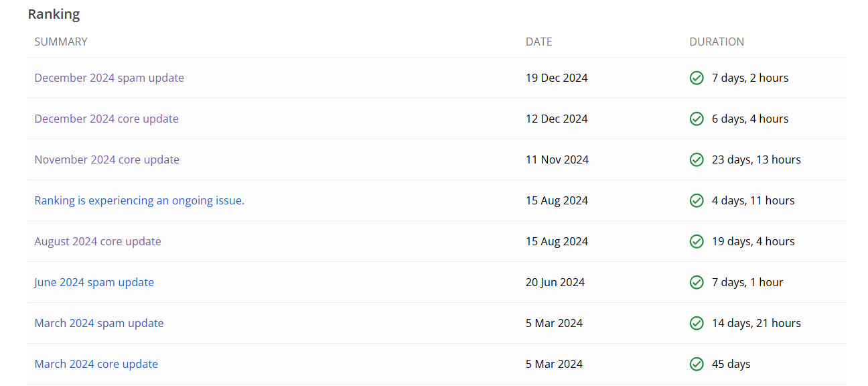
Task: Open the December 2024 core update link
Action: pos(106,119)
